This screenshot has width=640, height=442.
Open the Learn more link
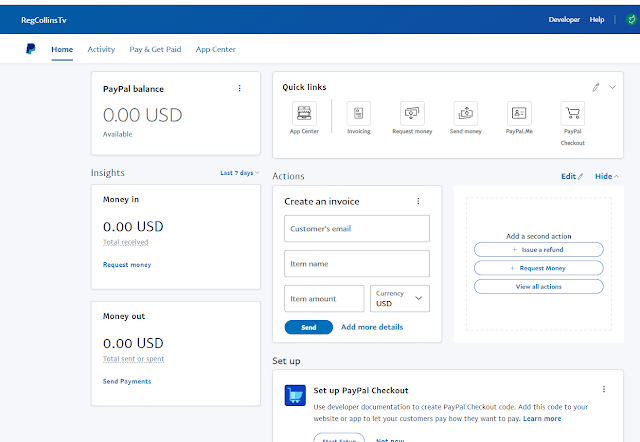pos(542,419)
